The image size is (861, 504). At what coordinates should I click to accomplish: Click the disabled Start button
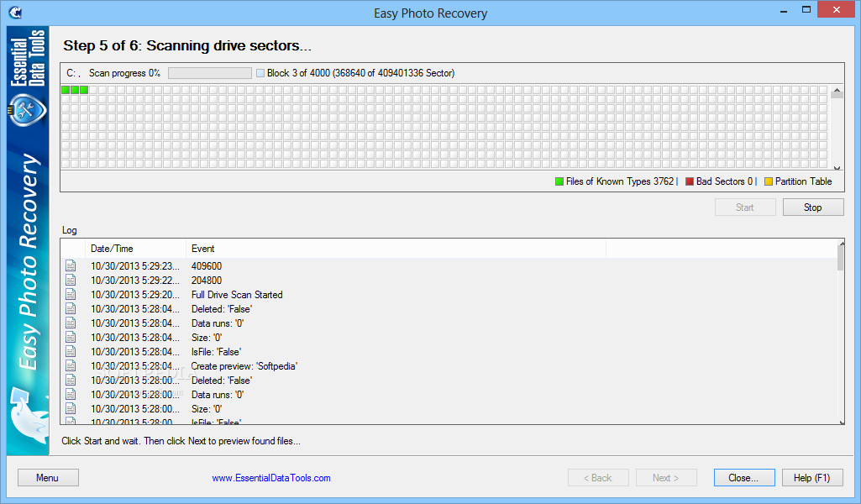point(744,207)
